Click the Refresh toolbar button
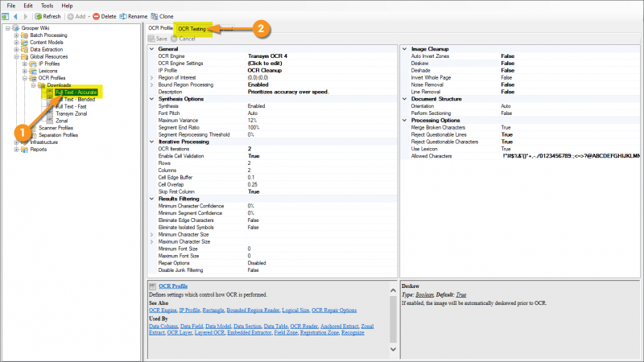 (x=47, y=16)
